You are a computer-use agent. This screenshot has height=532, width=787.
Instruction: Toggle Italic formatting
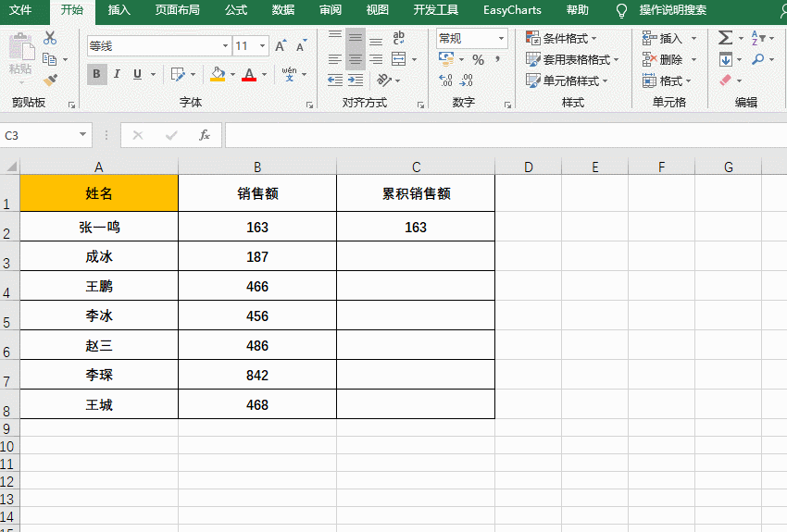click(x=117, y=74)
